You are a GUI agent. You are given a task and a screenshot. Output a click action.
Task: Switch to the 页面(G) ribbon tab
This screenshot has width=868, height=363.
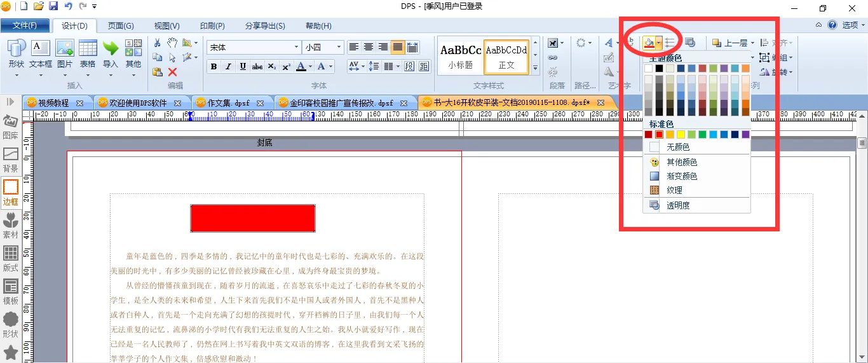120,25
